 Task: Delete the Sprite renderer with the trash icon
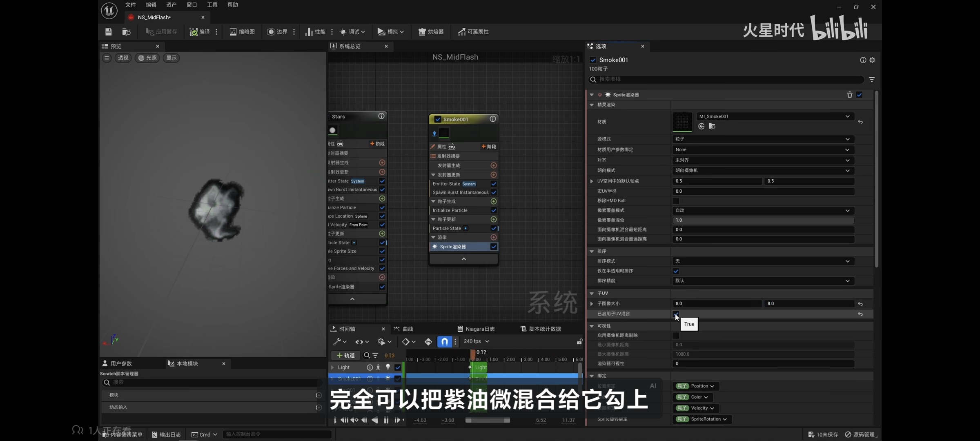point(849,95)
